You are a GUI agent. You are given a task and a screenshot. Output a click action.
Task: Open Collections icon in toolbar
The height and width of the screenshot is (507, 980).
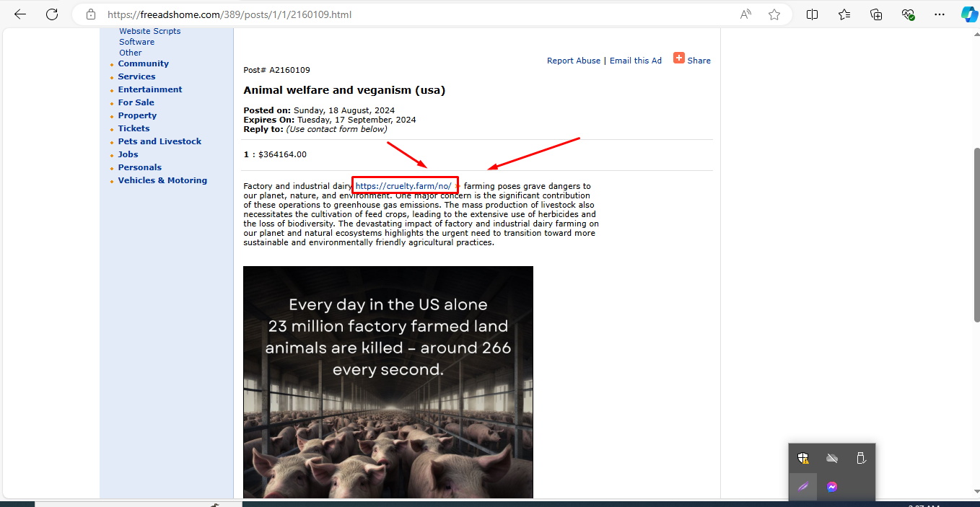(x=876, y=14)
